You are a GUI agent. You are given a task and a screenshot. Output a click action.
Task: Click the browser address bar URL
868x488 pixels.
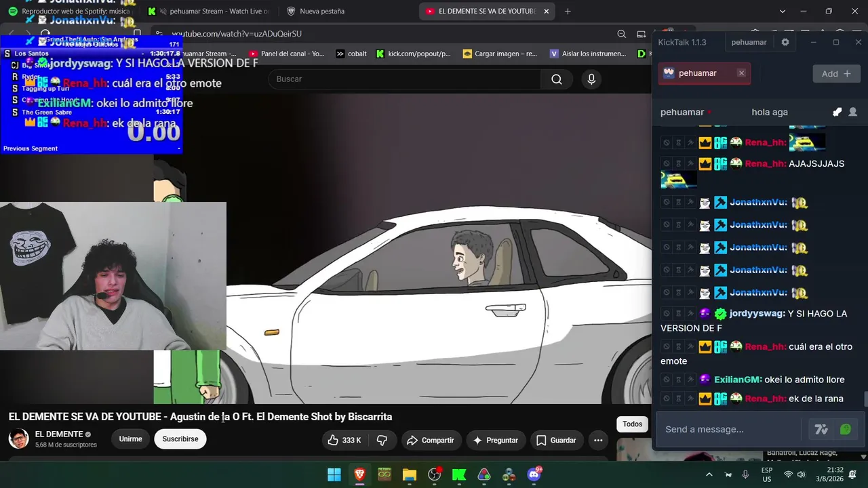pyautogui.click(x=237, y=34)
